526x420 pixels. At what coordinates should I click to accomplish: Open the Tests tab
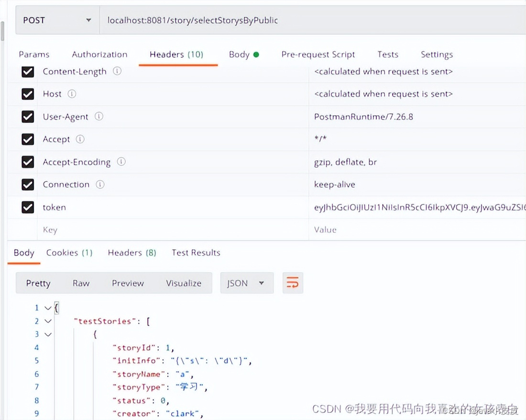tap(388, 55)
